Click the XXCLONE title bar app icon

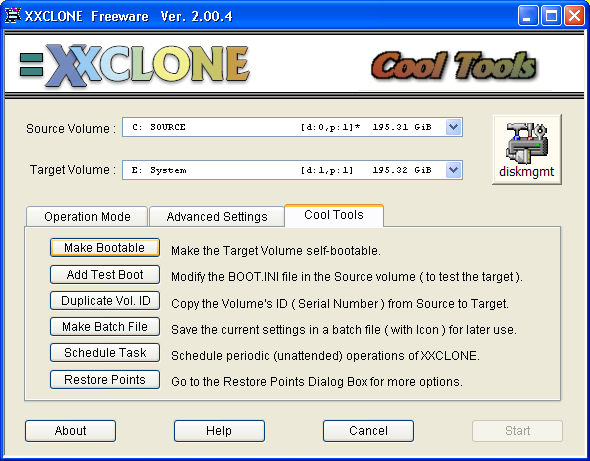[x=12, y=16]
